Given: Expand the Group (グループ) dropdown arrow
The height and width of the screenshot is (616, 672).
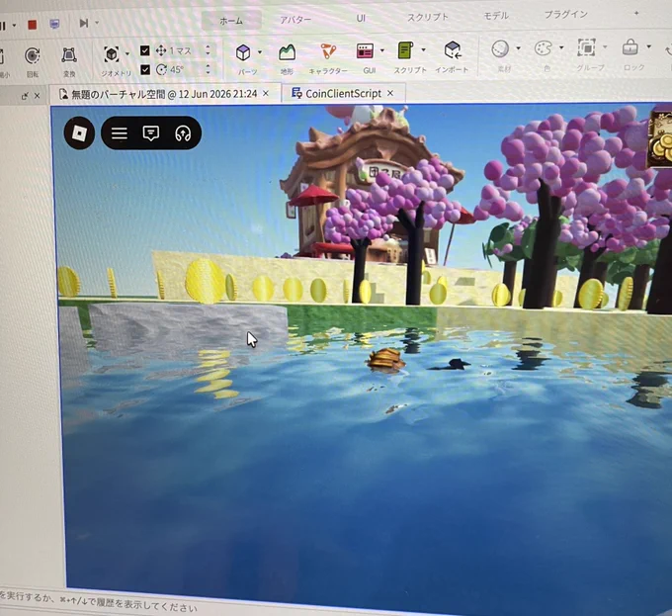Looking at the screenshot, I should [605, 46].
